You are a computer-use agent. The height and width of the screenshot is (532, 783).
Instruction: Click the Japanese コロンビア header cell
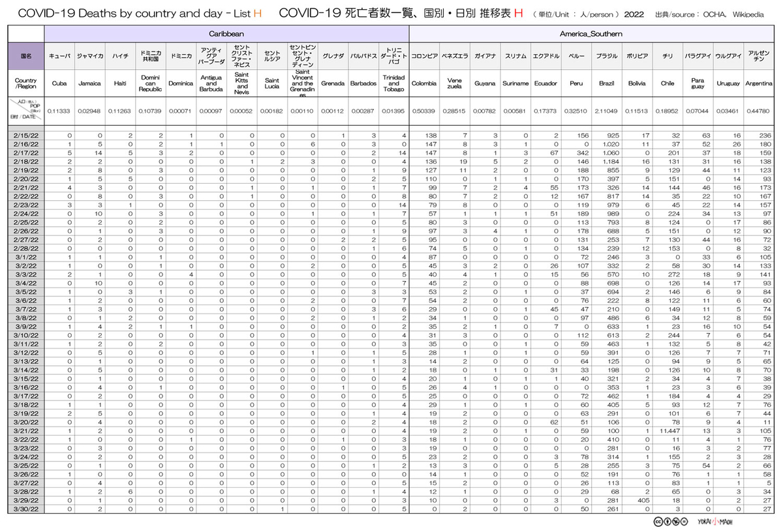coord(424,56)
